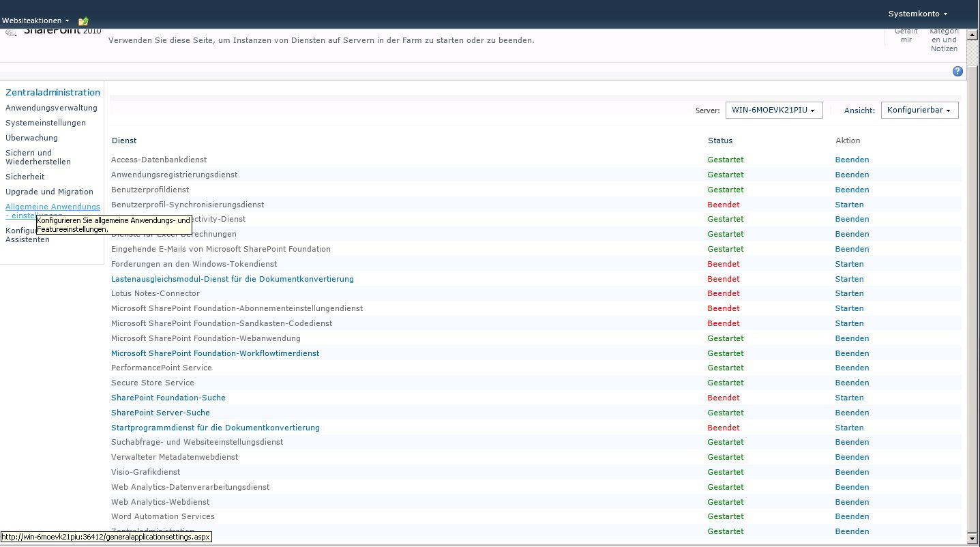This screenshot has width=980, height=547.
Task: Open the Systemkonto user menu
Action: pos(917,14)
